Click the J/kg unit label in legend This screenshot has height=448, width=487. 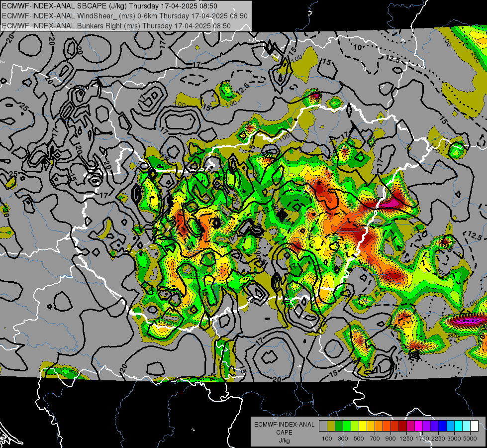coord(284,441)
